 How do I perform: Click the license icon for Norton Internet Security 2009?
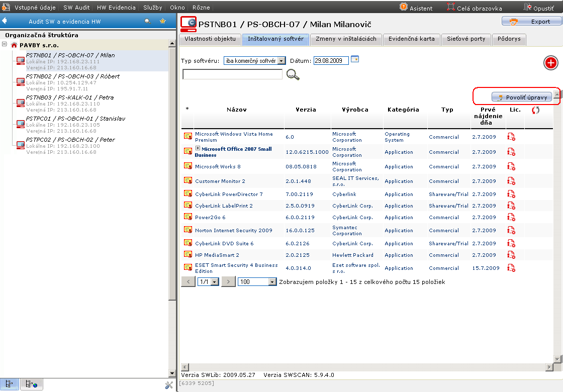(x=511, y=230)
